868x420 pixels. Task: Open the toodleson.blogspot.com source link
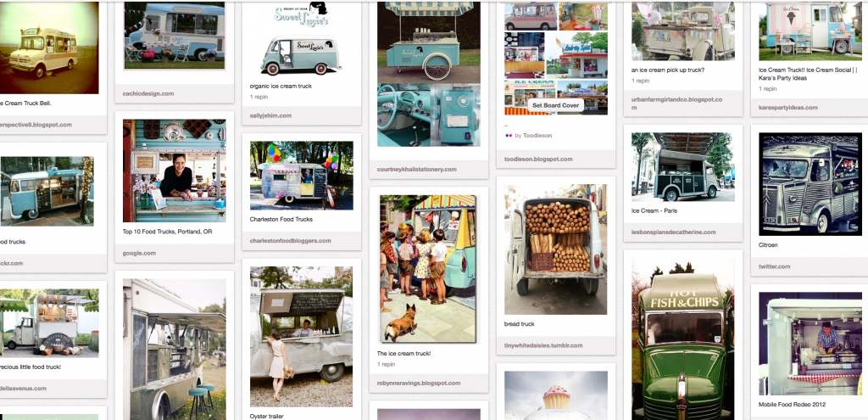point(538,159)
